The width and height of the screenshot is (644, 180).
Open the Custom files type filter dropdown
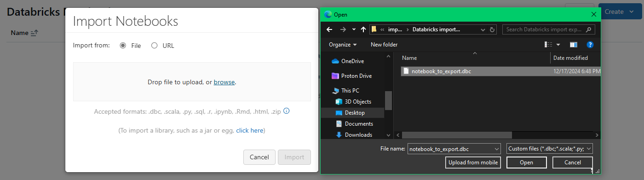549,149
